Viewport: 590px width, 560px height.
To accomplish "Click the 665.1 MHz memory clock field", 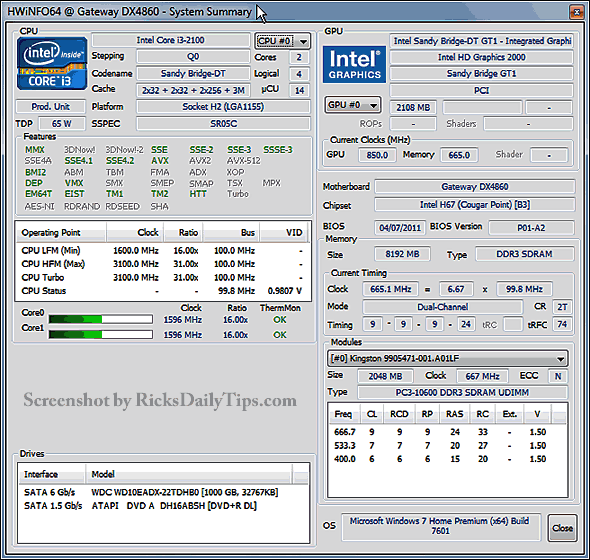I will [x=391, y=289].
